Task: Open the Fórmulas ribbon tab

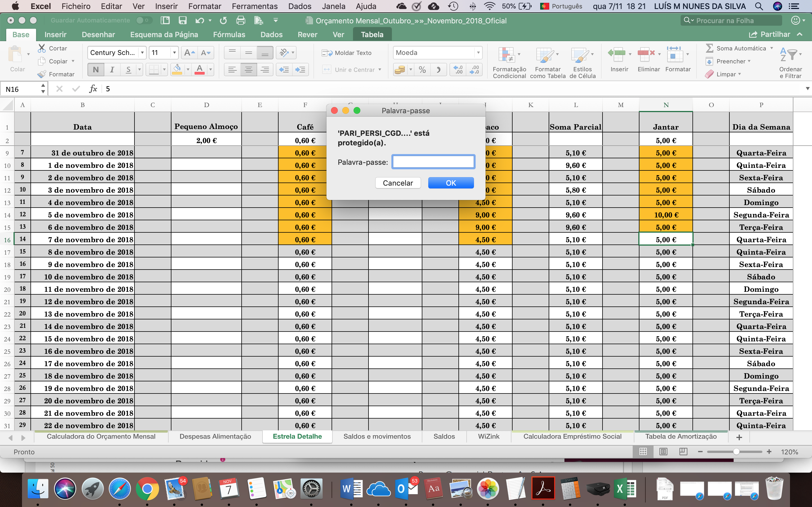Action: (229, 35)
